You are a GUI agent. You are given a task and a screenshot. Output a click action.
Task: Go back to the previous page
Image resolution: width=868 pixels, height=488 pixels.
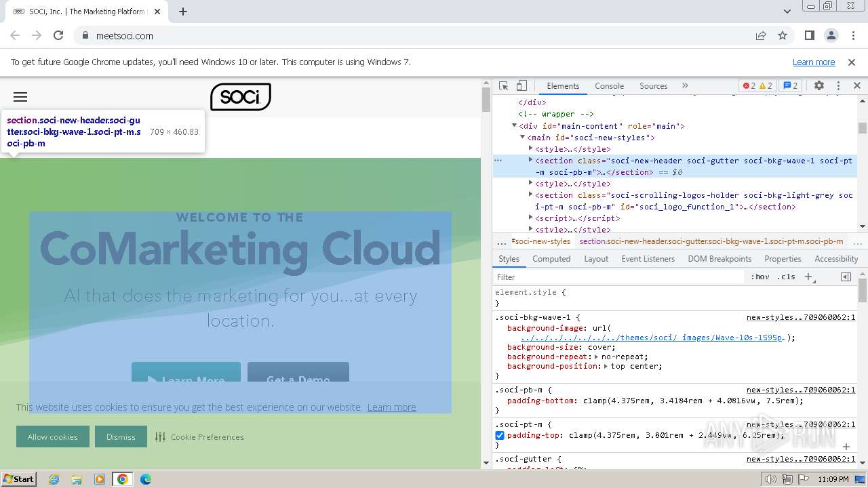coord(15,35)
